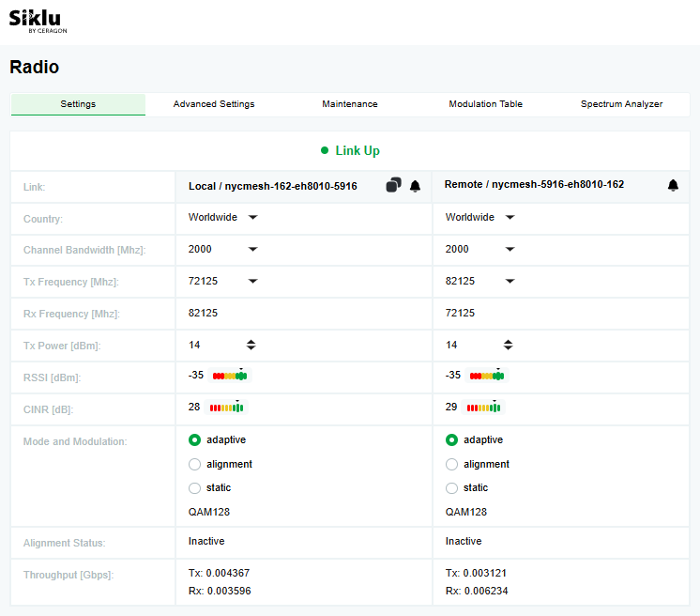Click the copy icon next to Local link name
Viewport: 700px width, 616px height.
tap(393, 186)
